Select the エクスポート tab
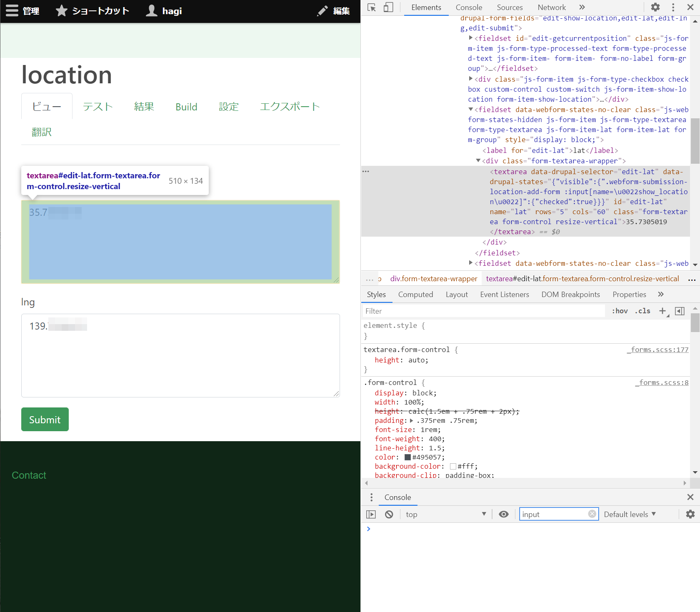 tap(290, 107)
